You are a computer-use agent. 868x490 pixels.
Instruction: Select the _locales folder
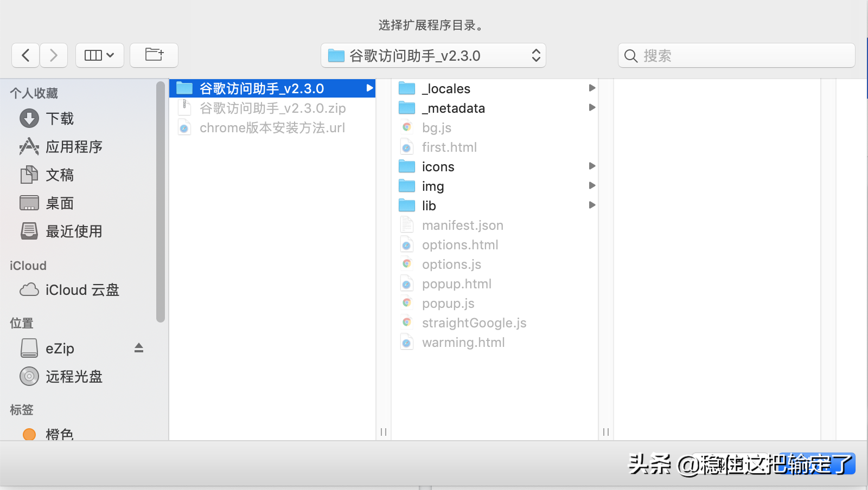(446, 88)
